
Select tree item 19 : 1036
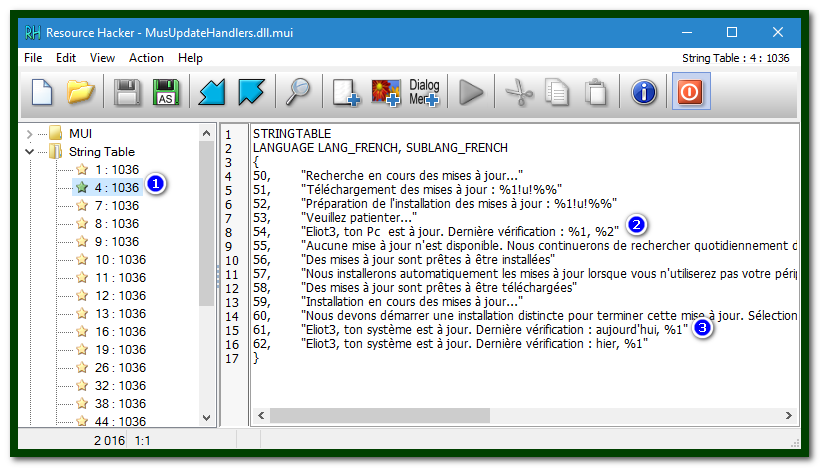(x=120, y=349)
